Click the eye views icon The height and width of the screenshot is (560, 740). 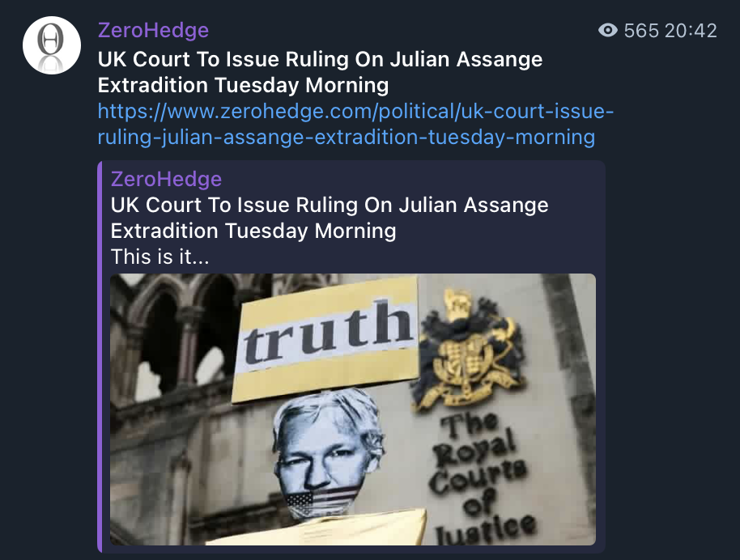pos(607,31)
